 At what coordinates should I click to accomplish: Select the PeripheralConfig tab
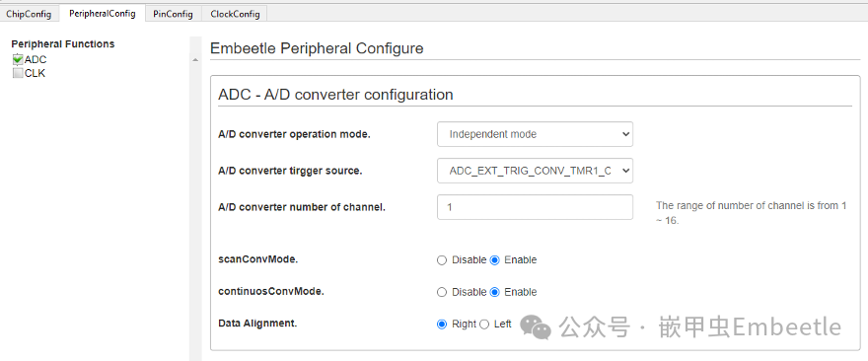coord(102,13)
